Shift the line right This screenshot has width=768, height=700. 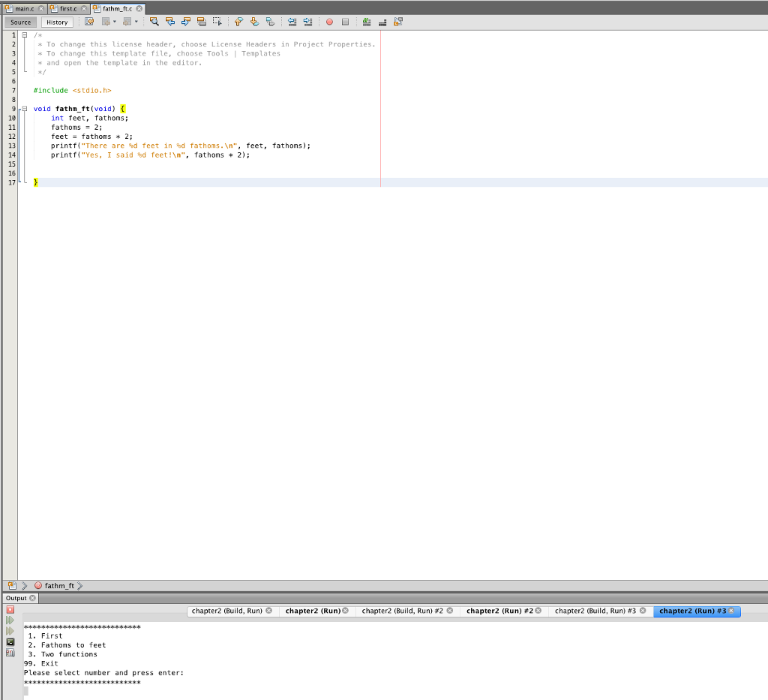click(x=307, y=22)
